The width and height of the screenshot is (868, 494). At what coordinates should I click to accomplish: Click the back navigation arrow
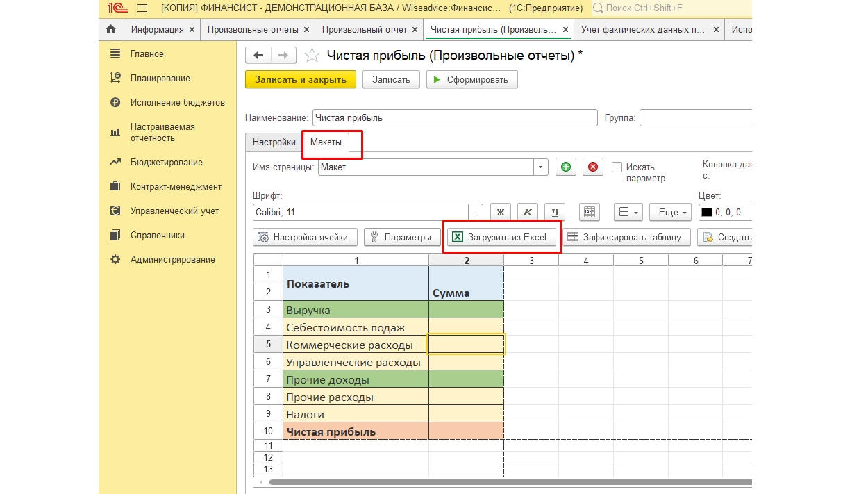(258, 56)
